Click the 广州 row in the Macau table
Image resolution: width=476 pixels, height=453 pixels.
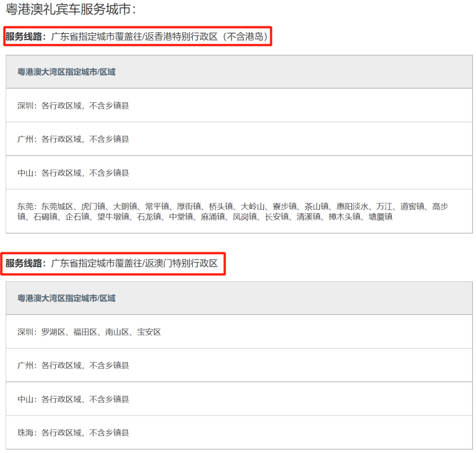click(x=73, y=365)
